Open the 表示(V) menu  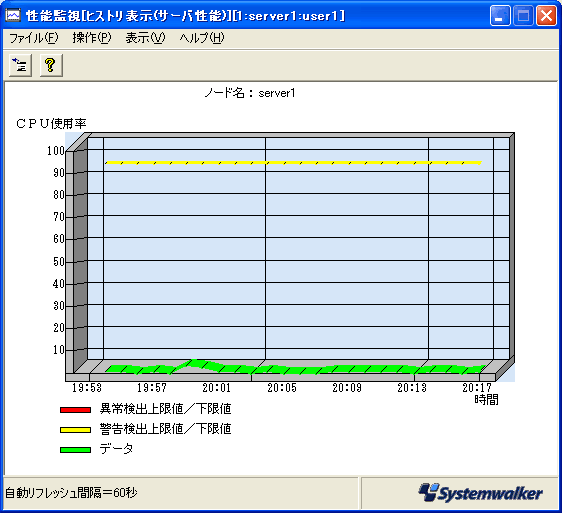(145, 38)
